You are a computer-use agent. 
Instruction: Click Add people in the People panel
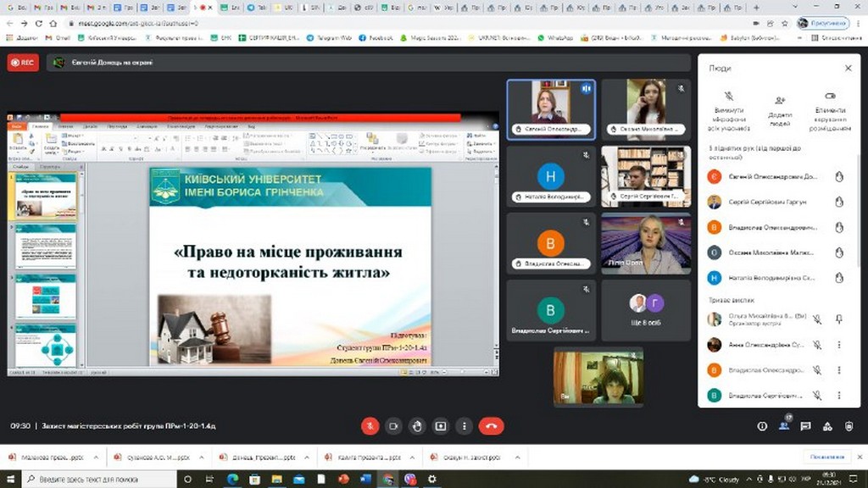point(780,108)
